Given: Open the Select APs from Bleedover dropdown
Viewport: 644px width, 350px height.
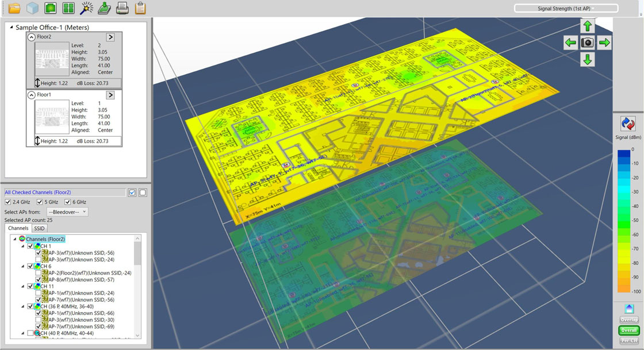Looking at the screenshot, I should tap(67, 212).
